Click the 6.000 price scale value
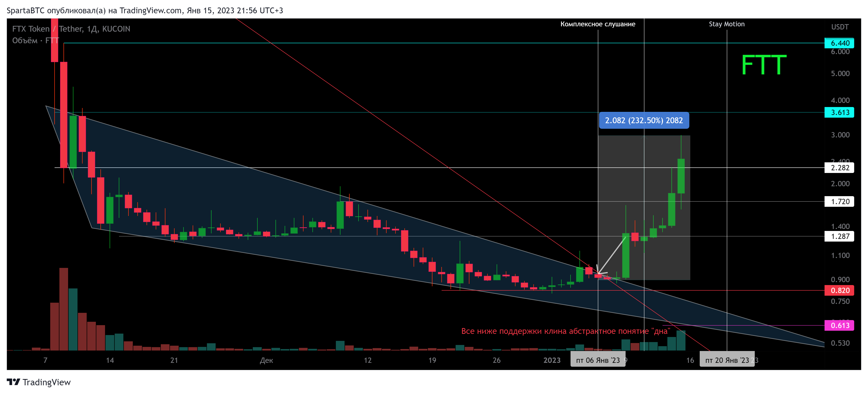 (x=840, y=52)
